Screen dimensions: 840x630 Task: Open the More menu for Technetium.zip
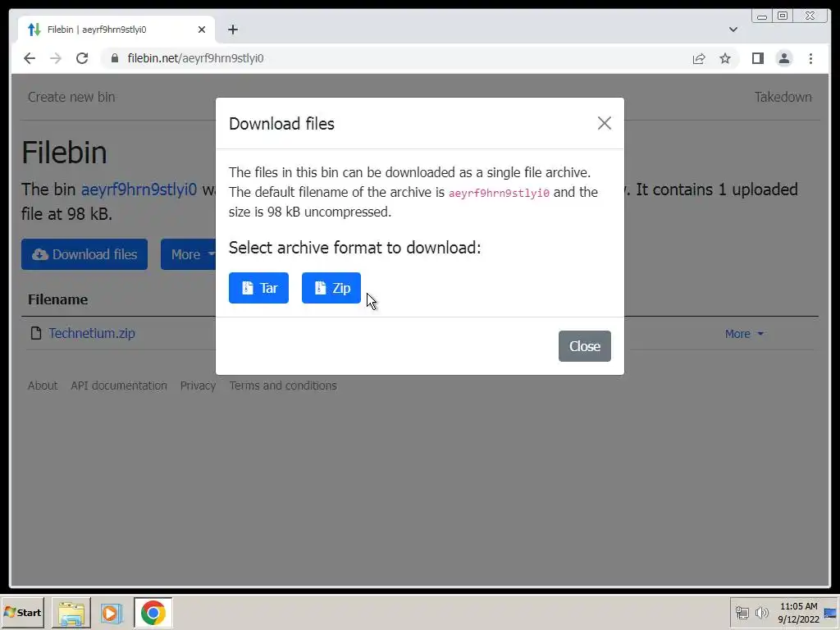(x=744, y=334)
